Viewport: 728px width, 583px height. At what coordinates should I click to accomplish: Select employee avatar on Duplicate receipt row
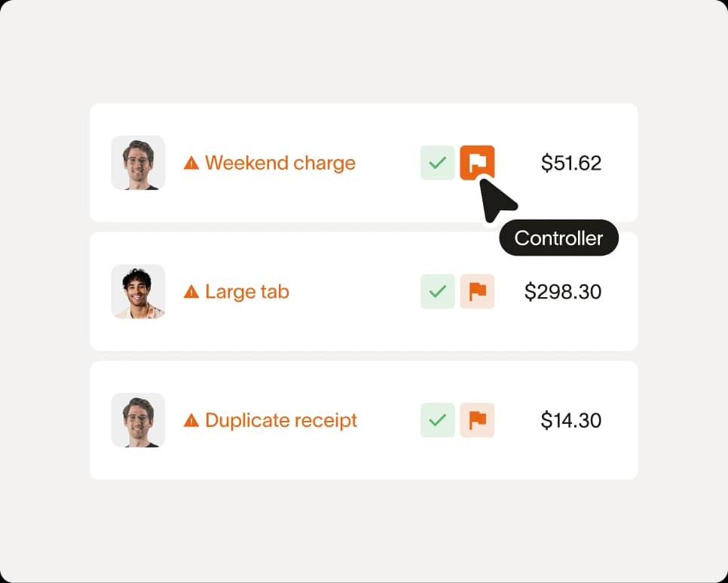click(x=138, y=420)
